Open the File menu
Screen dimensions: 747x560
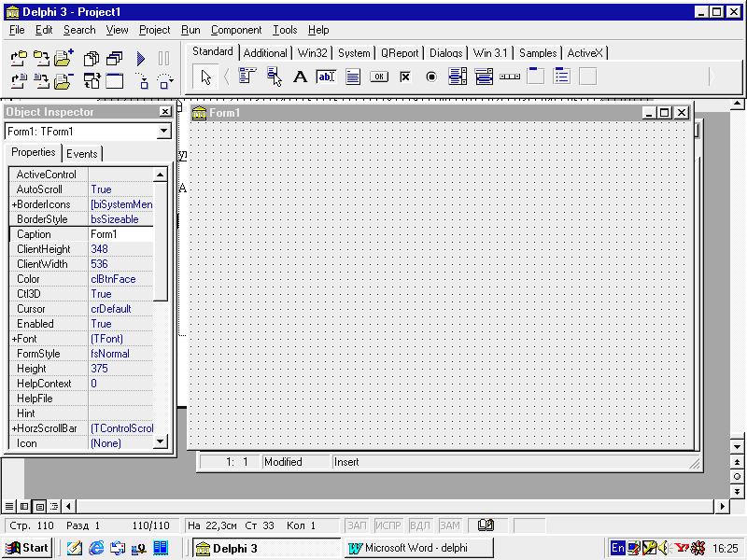tap(17, 30)
